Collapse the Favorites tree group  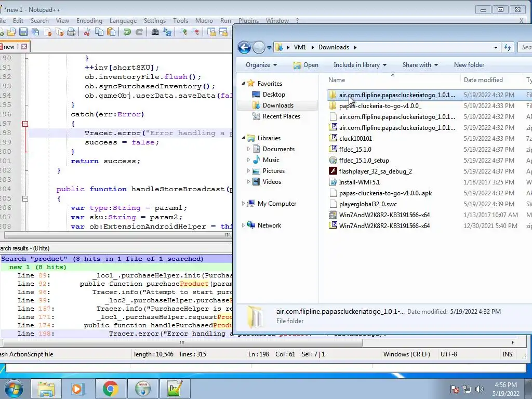coord(243,84)
